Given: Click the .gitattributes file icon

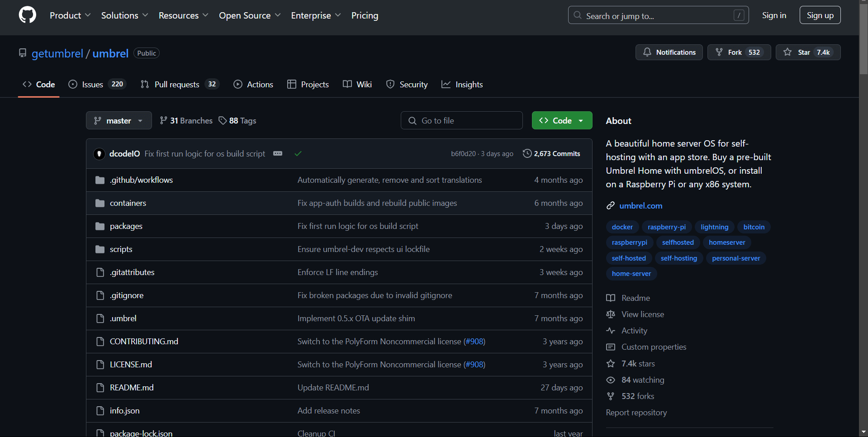Looking at the screenshot, I should click(100, 272).
